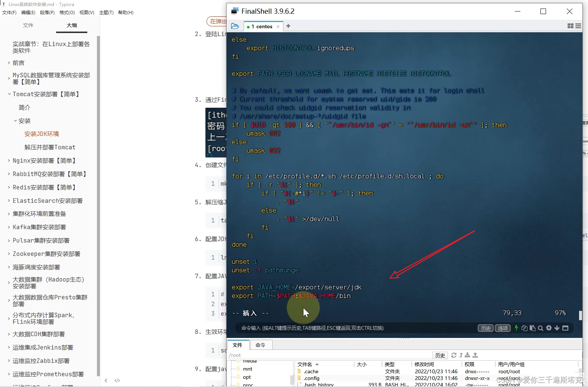Click the /root path field in the file panel
Image resolution: width=588 pixels, height=387 pixels.
(330, 355)
